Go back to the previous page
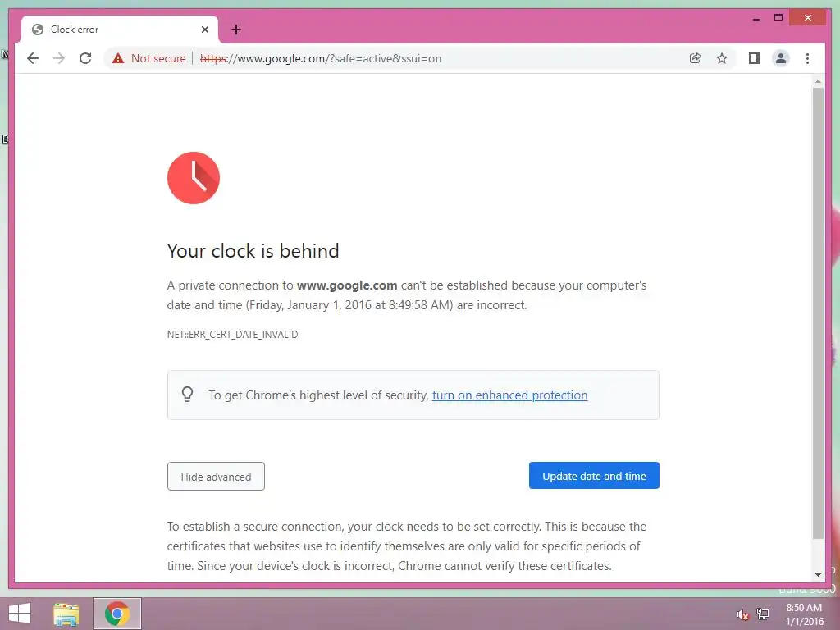 tap(33, 58)
